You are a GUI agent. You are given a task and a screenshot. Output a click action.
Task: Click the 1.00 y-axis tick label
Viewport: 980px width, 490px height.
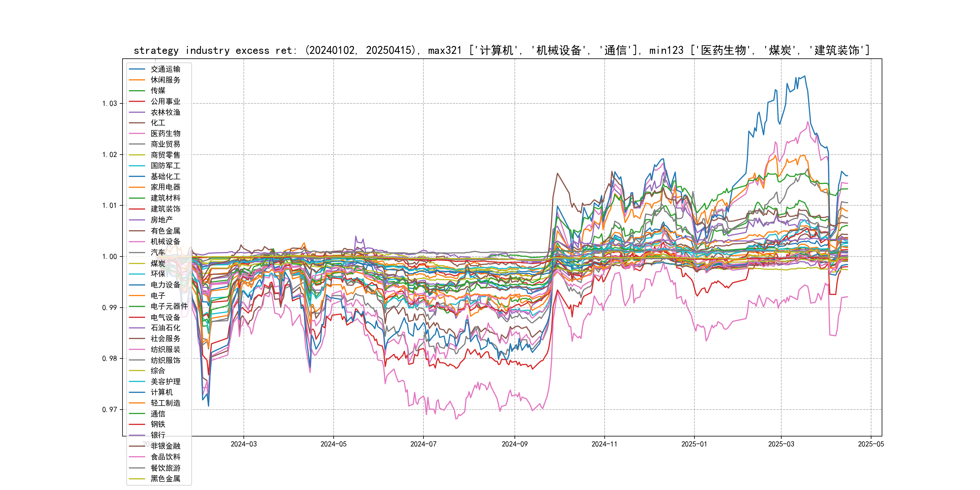tap(109, 257)
